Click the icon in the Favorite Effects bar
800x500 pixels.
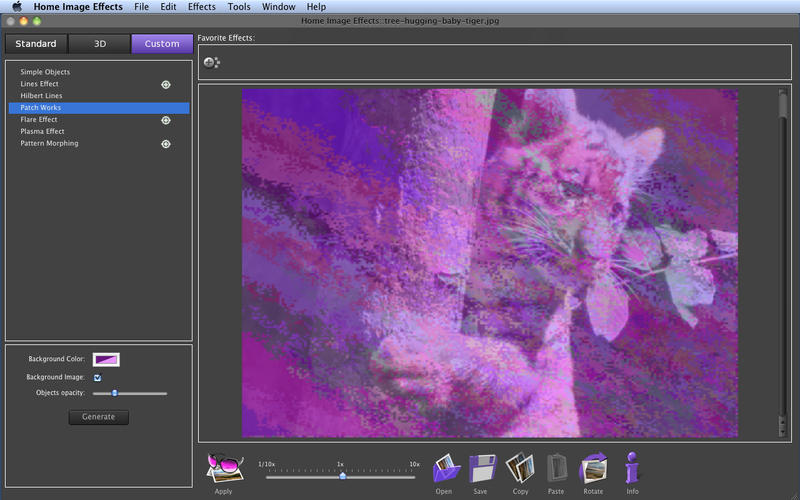tap(211, 62)
